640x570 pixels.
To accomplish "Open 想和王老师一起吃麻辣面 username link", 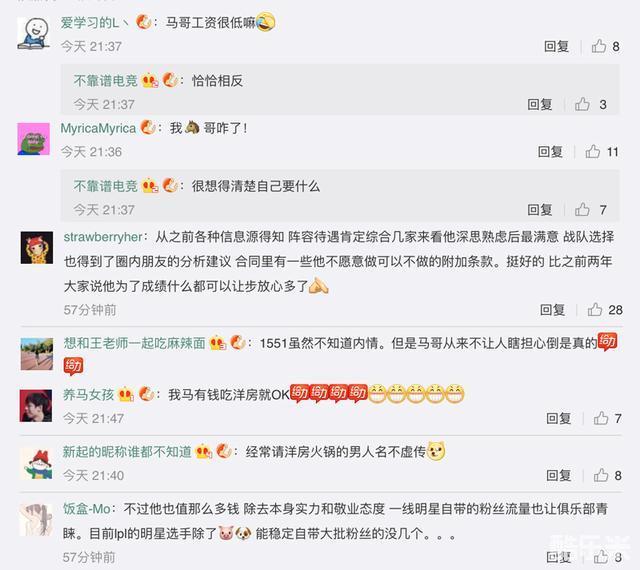I will point(134,343).
